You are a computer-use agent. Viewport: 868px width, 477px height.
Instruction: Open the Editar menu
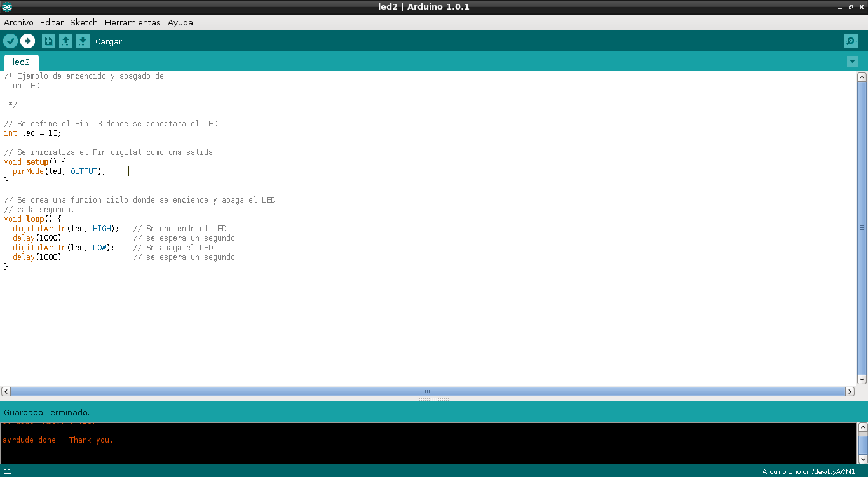tap(51, 22)
